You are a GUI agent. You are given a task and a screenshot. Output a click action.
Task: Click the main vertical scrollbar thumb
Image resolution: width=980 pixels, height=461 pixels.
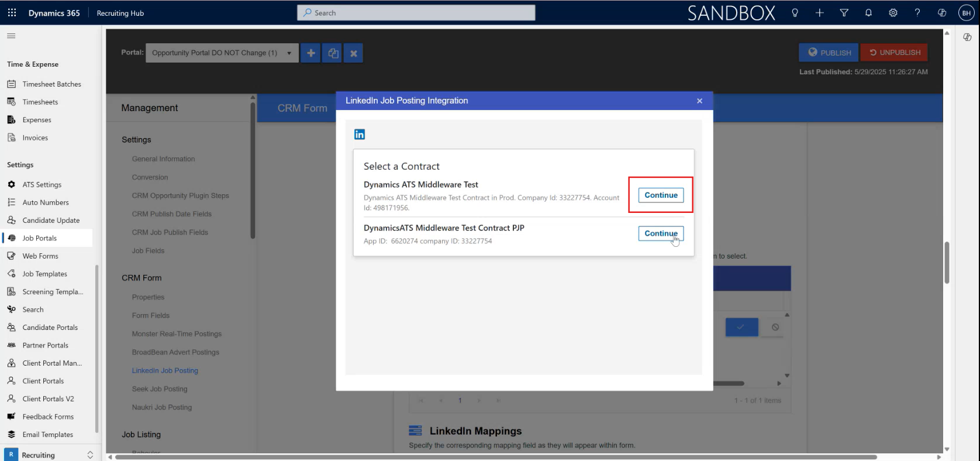pos(947,263)
